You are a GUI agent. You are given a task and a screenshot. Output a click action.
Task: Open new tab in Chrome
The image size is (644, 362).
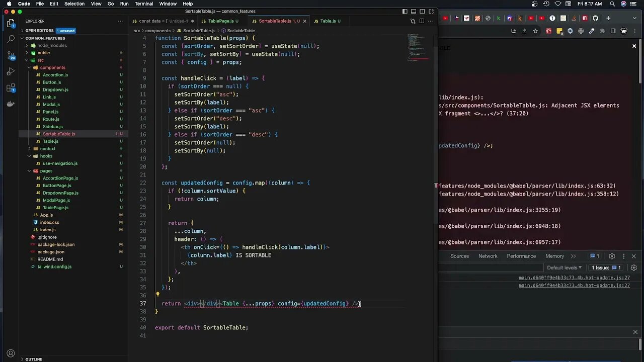pyautogui.click(x=608, y=18)
